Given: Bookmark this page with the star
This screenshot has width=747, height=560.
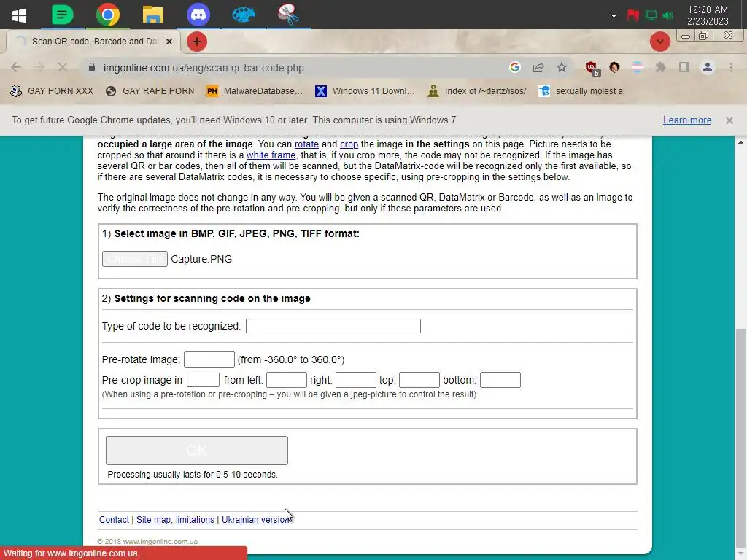Looking at the screenshot, I should click(562, 68).
